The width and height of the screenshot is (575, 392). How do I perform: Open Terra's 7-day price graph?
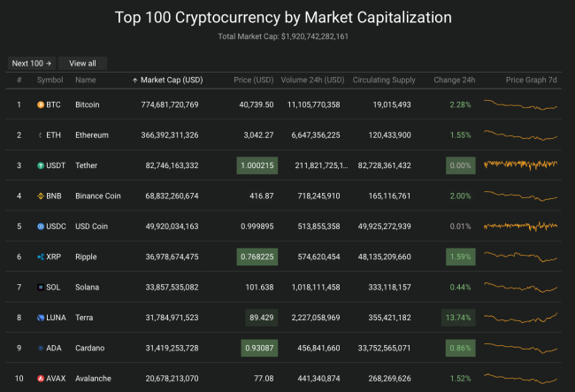click(x=521, y=318)
